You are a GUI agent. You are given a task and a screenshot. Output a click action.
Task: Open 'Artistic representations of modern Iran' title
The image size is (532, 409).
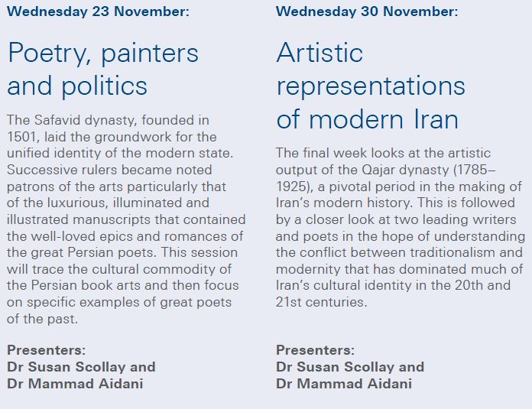tap(371, 85)
